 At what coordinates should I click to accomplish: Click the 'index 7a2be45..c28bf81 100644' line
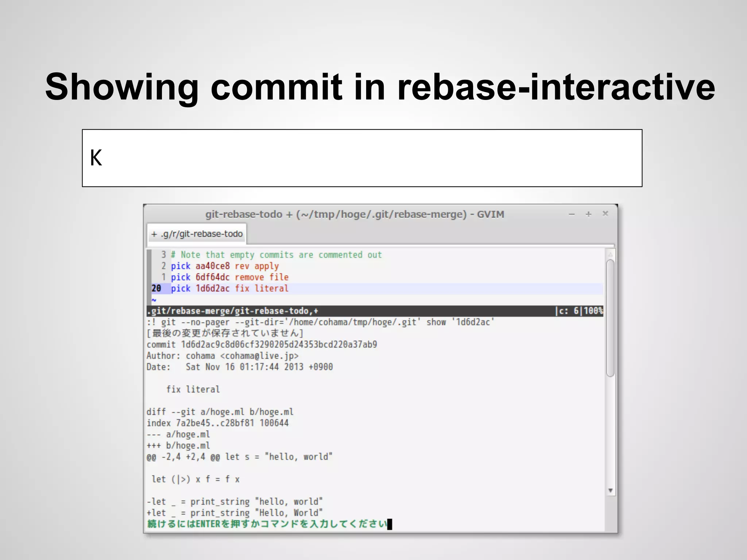click(218, 423)
